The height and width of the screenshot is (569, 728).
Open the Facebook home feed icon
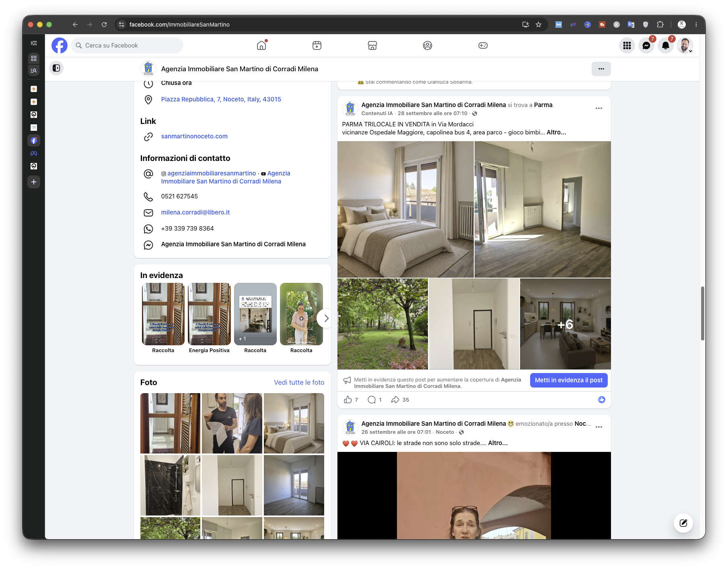[x=261, y=45]
